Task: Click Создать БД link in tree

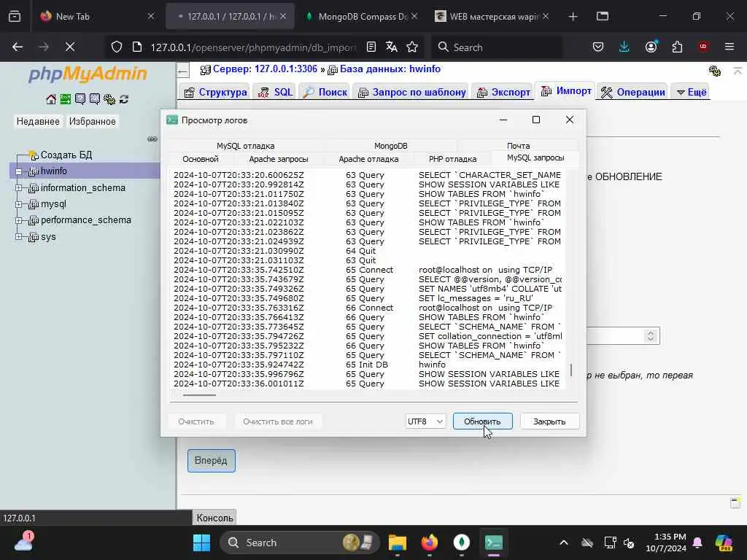Action: (66, 155)
